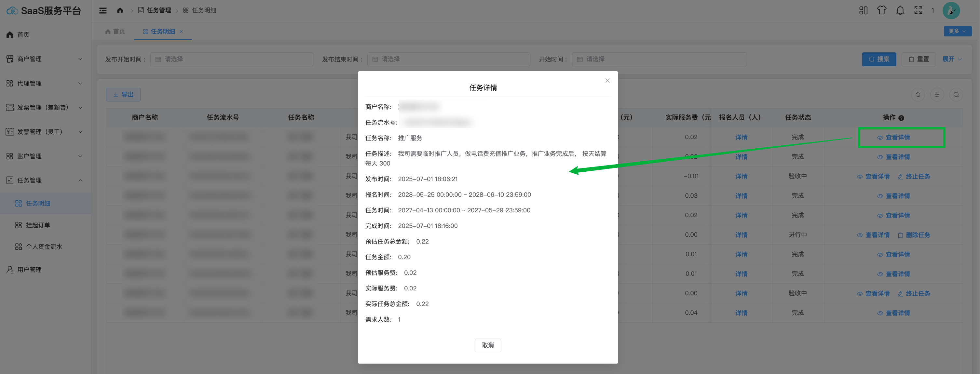
Task: Close the 任务详情 dialog with X
Action: click(x=607, y=81)
